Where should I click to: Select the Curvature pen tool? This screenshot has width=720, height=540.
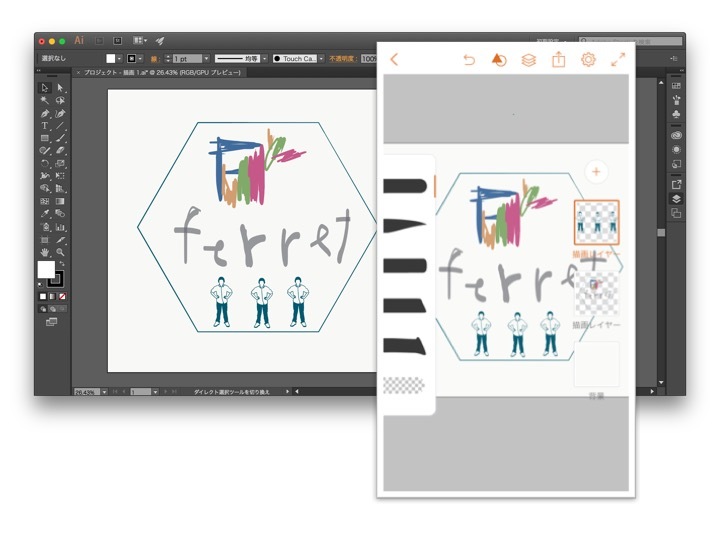(60, 113)
